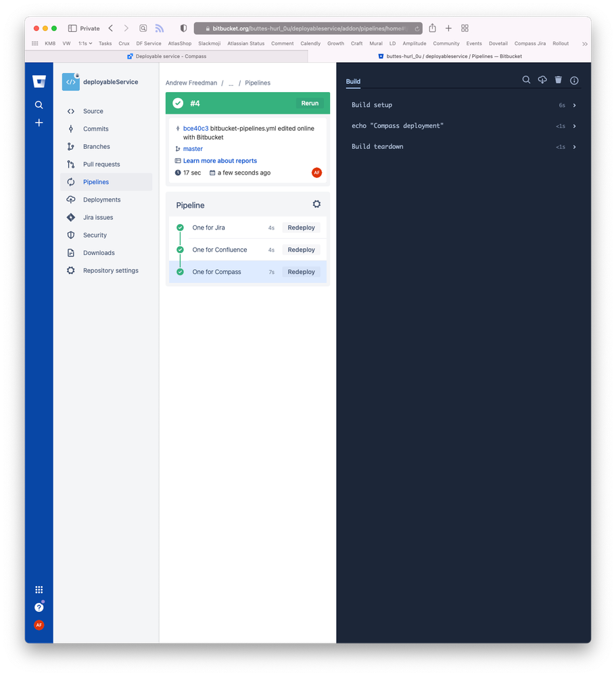Image resolution: width=616 pixels, height=676 pixels.
Task: Redeploy the One for Confluence step
Action: click(301, 250)
